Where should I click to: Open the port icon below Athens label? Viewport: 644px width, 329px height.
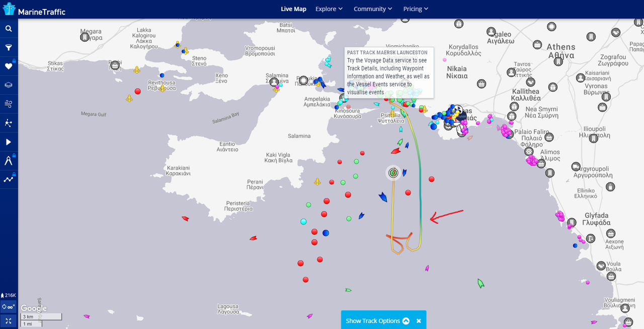[x=557, y=61]
